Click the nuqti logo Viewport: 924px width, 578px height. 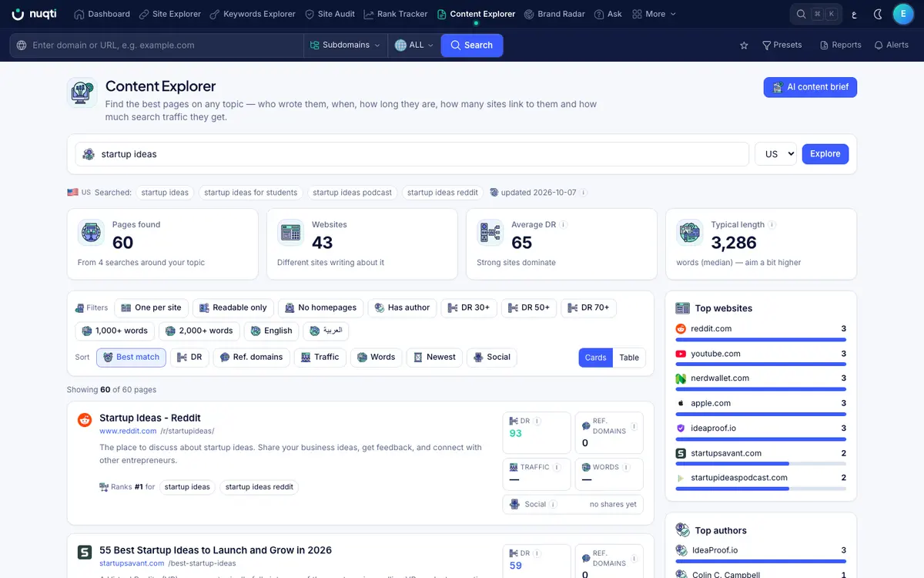click(33, 14)
